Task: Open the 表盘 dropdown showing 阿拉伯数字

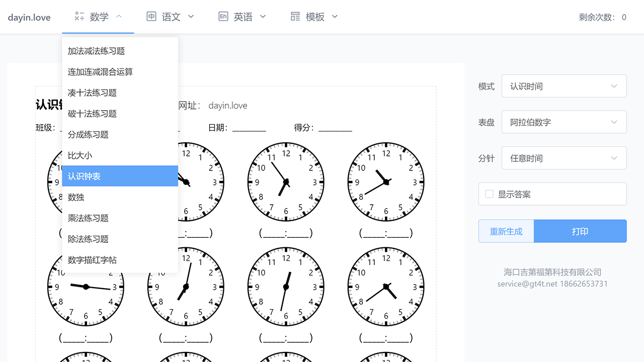Action: coord(563,122)
